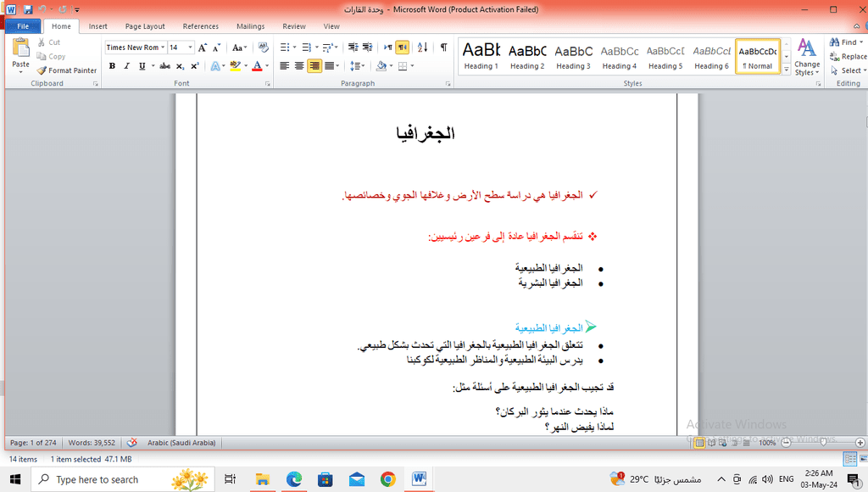Apply the Heading 4 style

620,56
